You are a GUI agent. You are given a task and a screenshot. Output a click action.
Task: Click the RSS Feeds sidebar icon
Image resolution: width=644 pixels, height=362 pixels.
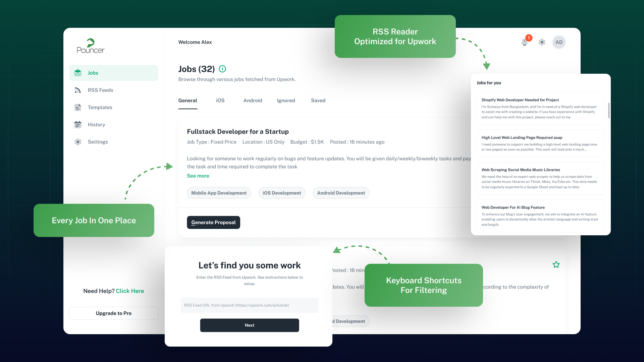78,90
